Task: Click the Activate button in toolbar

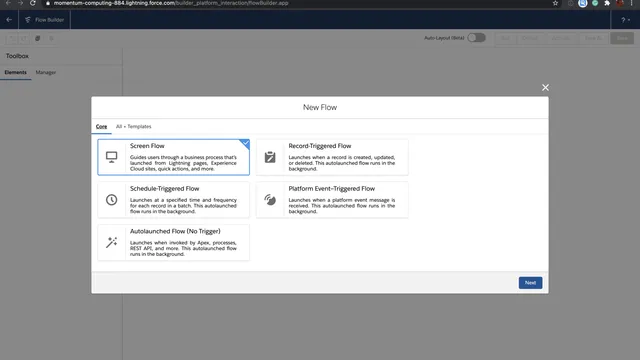Action: point(561,38)
